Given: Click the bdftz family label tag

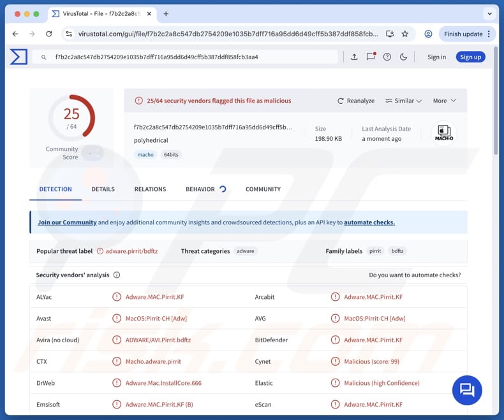Looking at the screenshot, I should point(397,251).
